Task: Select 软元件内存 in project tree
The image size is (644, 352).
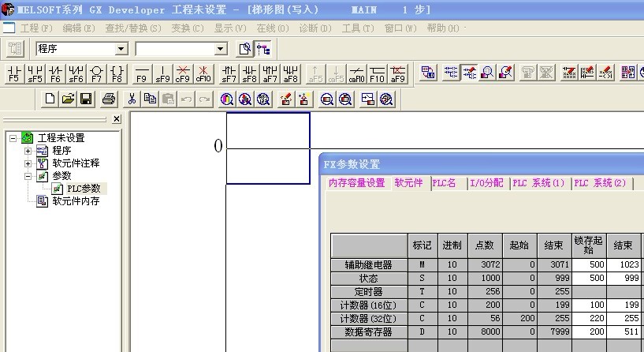Action: (x=76, y=201)
